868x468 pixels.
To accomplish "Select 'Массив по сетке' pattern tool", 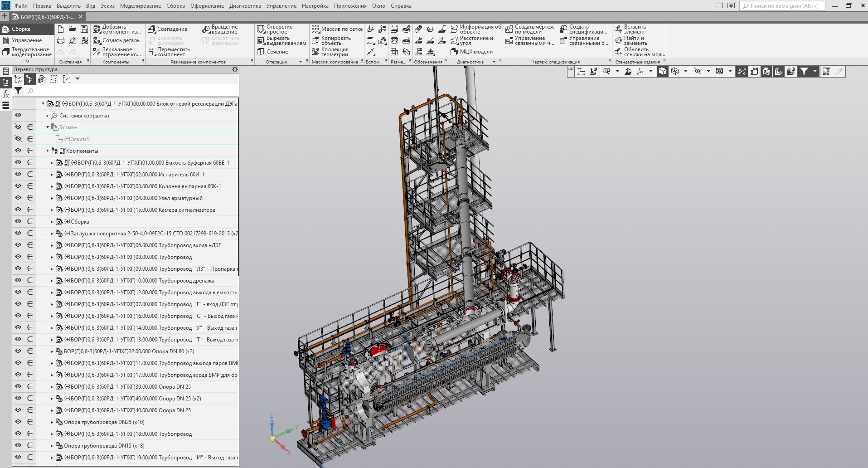I will click(315, 29).
